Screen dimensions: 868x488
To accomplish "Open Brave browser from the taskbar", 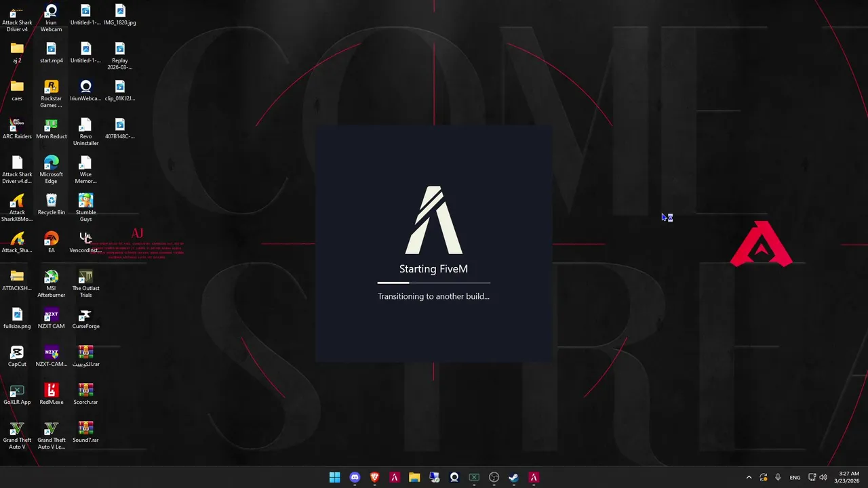I will [x=374, y=477].
